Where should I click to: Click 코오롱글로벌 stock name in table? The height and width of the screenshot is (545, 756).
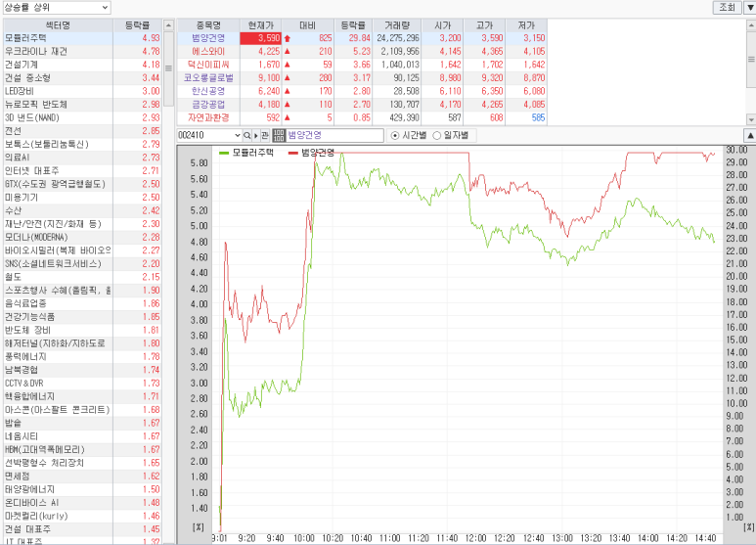pos(208,77)
